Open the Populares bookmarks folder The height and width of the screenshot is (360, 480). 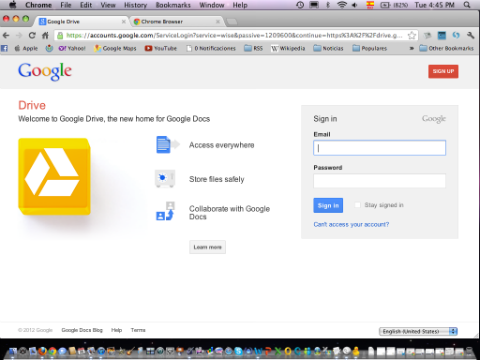(370, 48)
